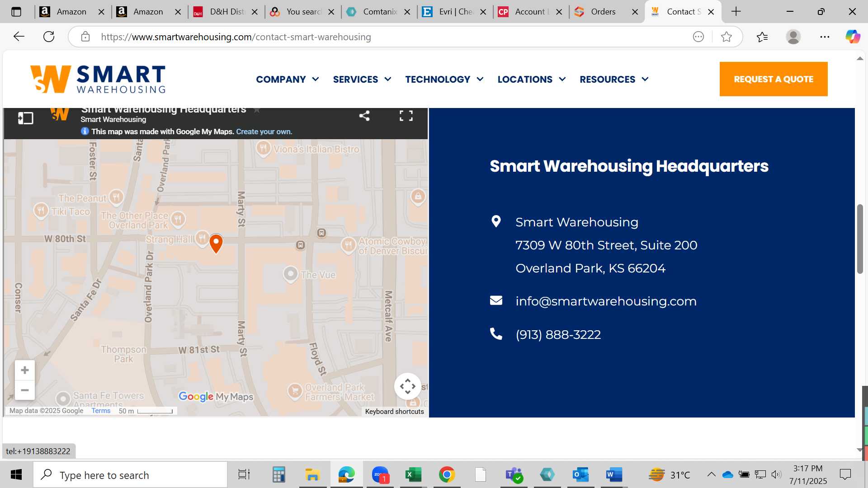The height and width of the screenshot is (488, 868).
Task: Open the map Terms link
Action: [101, 411]
